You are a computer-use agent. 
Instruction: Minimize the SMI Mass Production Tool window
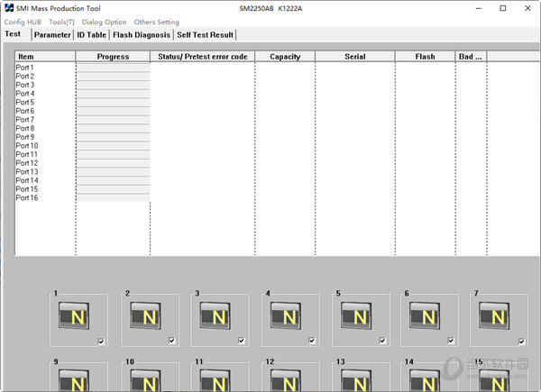tap(479, 8)
